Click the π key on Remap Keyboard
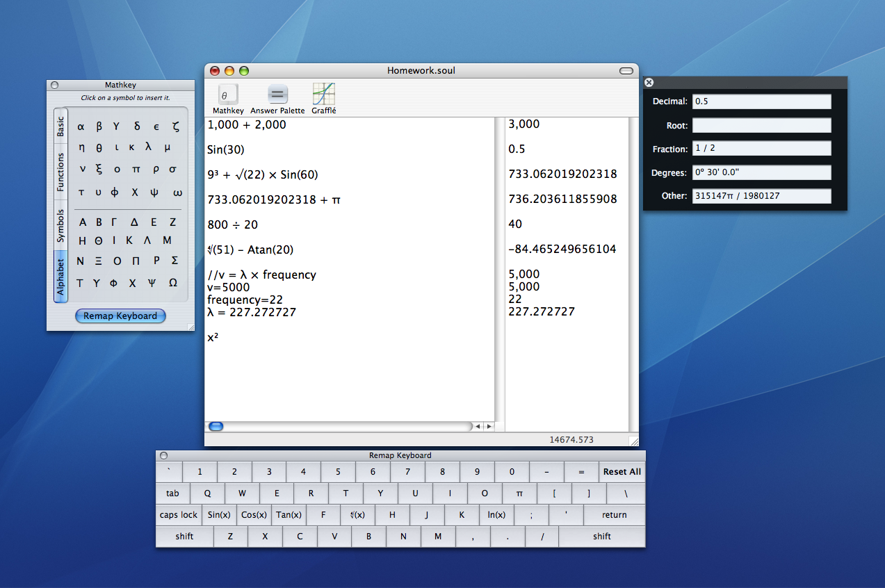Viewport: 885px width, 588px height. (x=519, y=493)
